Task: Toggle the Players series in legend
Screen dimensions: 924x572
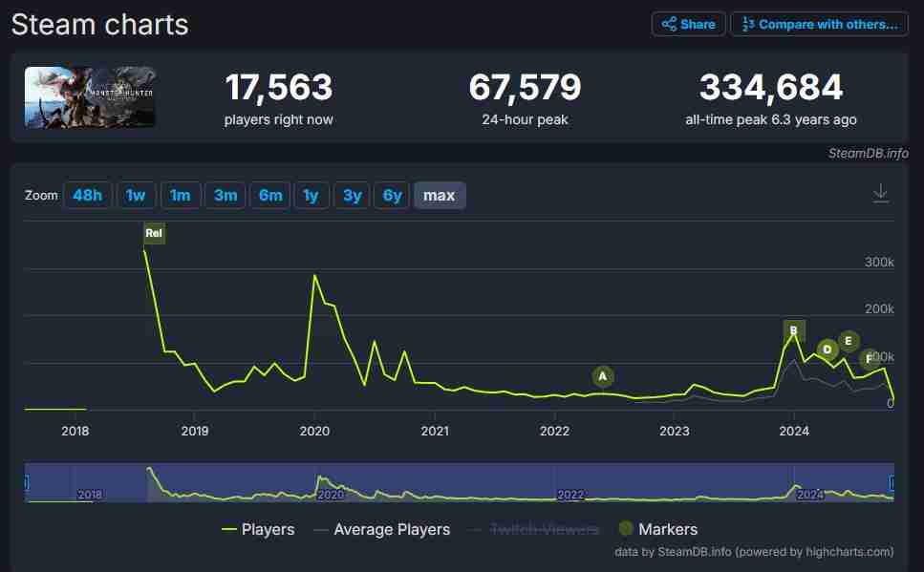Action: point(258,530)
